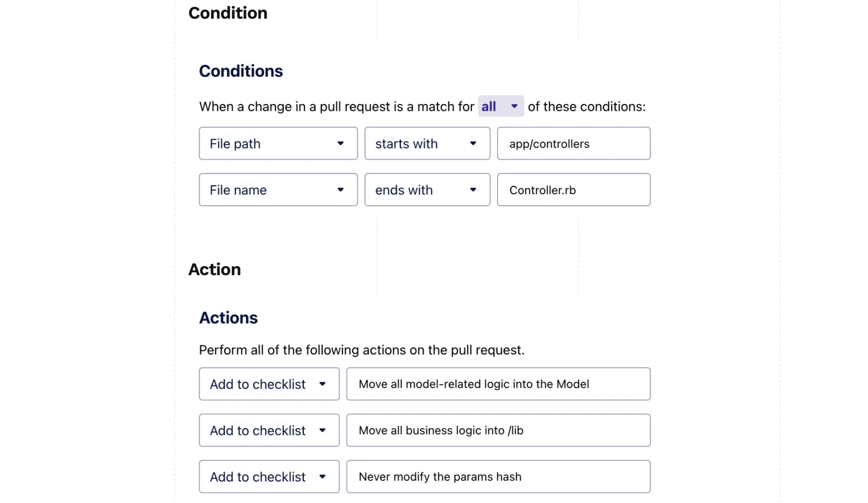Screen dimensions: 868x503
Task: Click checklist dropdown arrow beside params hash action
Action: (322, 477)
